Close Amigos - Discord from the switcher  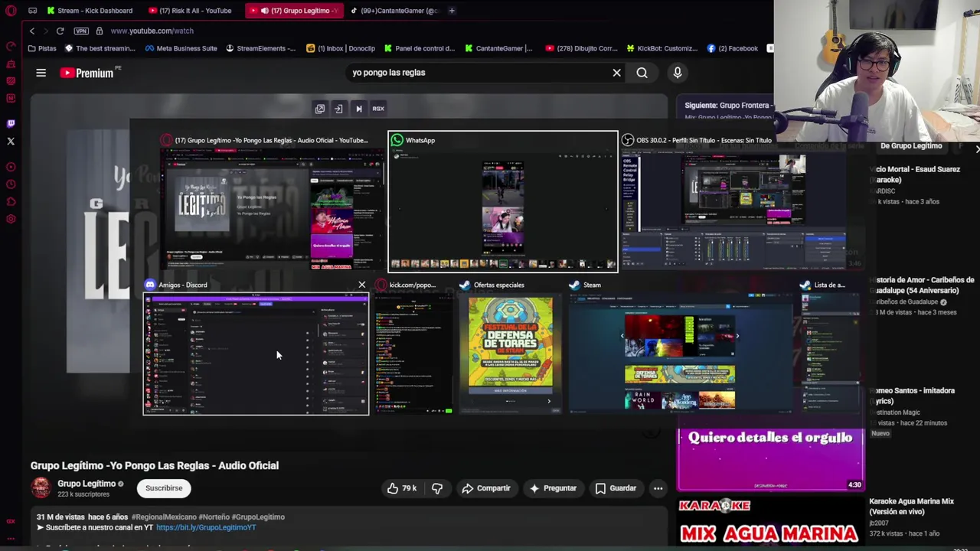[362, 285]
